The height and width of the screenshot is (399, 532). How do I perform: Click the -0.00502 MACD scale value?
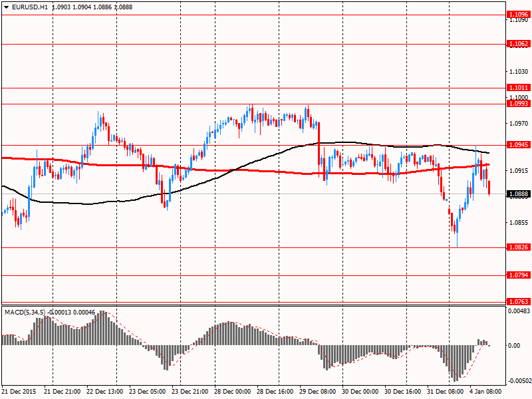pos(518,381)
